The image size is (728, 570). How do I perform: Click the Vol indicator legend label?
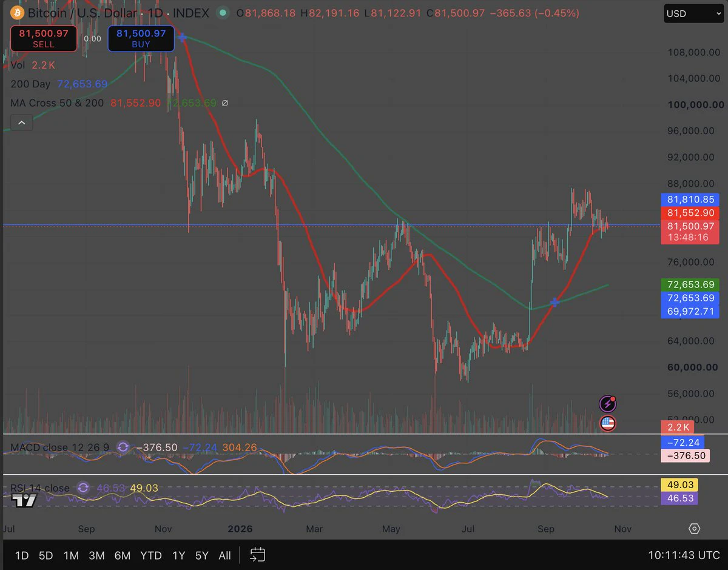click(18, 65)
